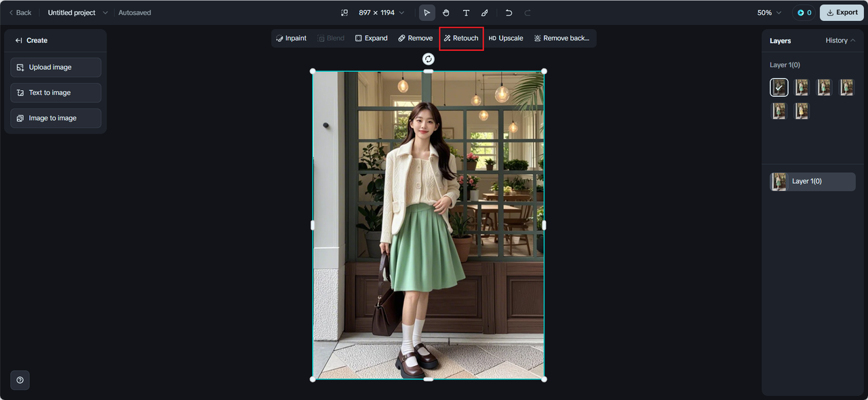Collapse the Create panel
Viewport: 868px width, 400px height.
[19, 41]
